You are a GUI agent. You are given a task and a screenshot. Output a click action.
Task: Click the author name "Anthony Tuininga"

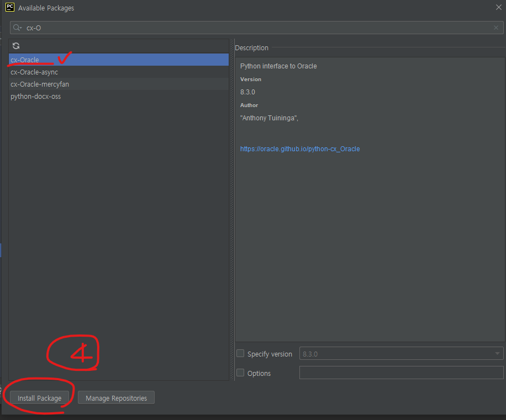click(269, 118)
